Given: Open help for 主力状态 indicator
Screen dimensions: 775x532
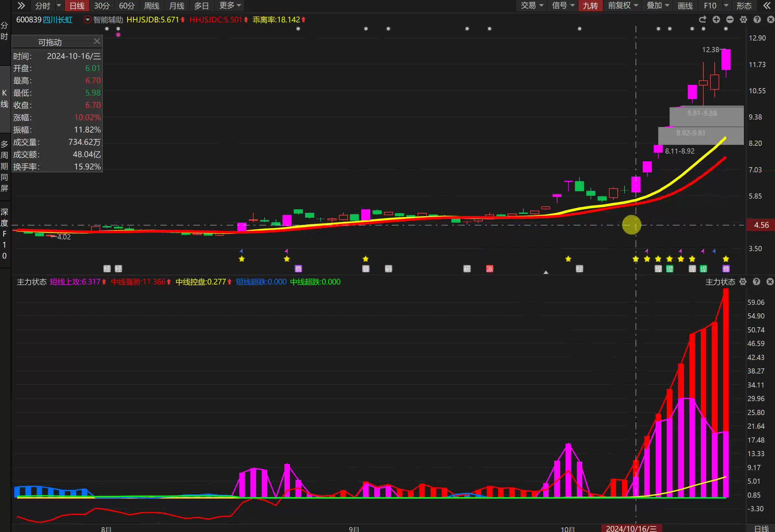Looking at the screenshot, I should click(757, 282).
